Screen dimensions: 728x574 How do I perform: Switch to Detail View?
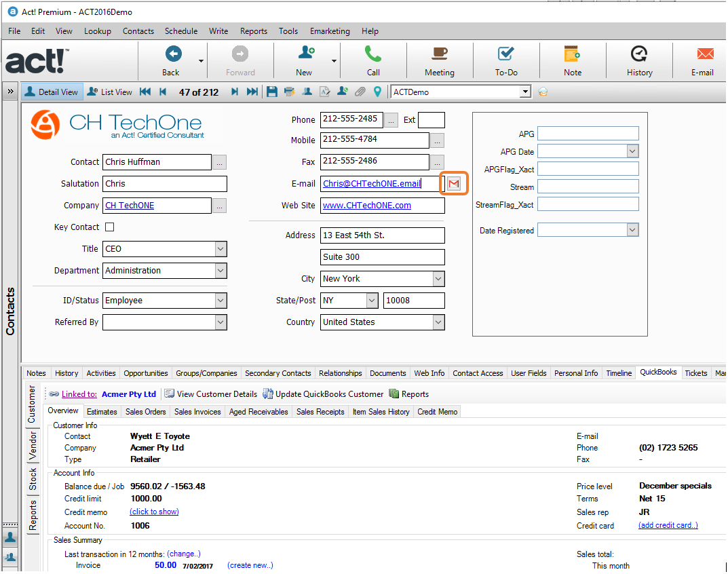click(x=52, y=92)
